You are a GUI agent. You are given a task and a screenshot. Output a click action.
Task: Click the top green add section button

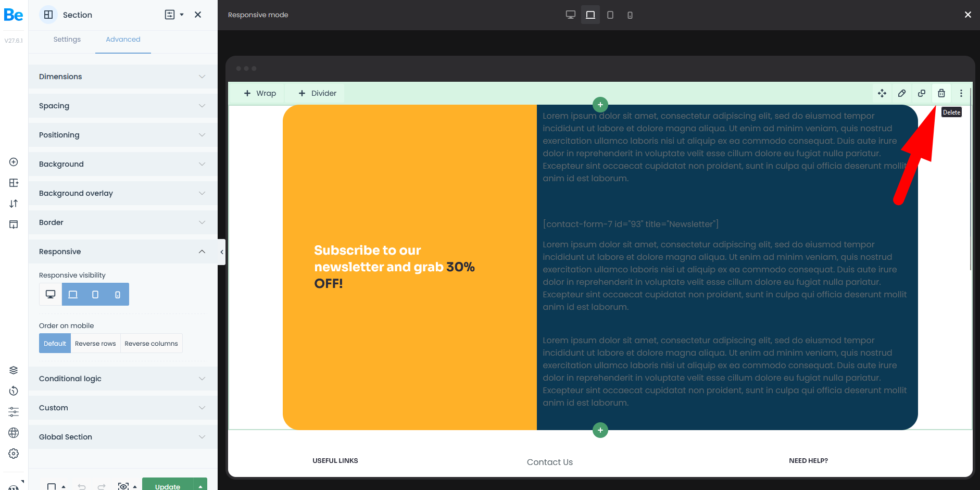pos(600,105)
